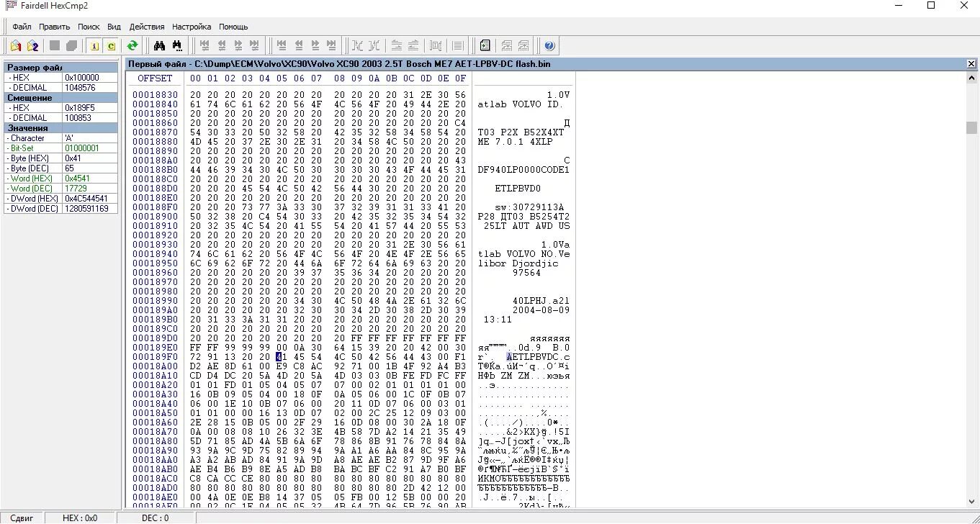Click the 'DEC : 0' status bar cell
This screenshot has width=980, height=524.
[x=156, y=518]
